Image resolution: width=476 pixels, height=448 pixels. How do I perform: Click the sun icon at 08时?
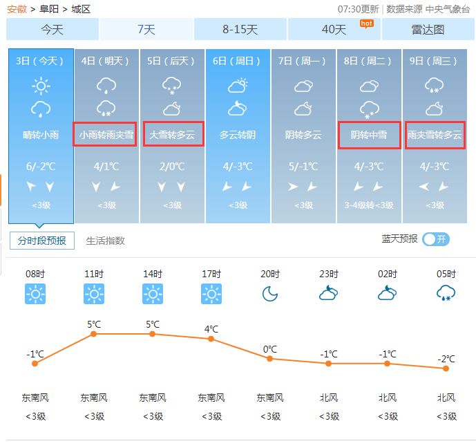tap(35, 294)
